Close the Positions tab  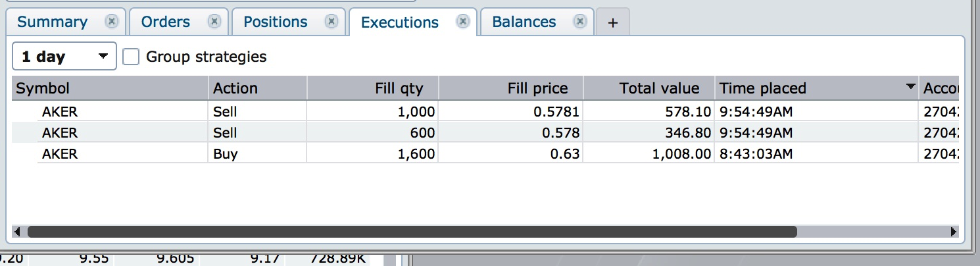pyautogui.click(x=332, y=22)
